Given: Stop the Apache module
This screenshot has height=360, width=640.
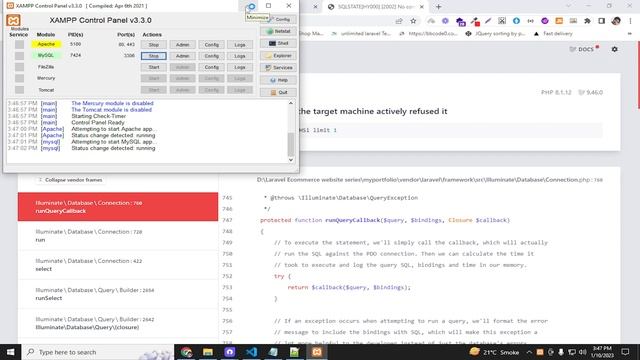Looking at the screenshot, I should pos(153,44).
